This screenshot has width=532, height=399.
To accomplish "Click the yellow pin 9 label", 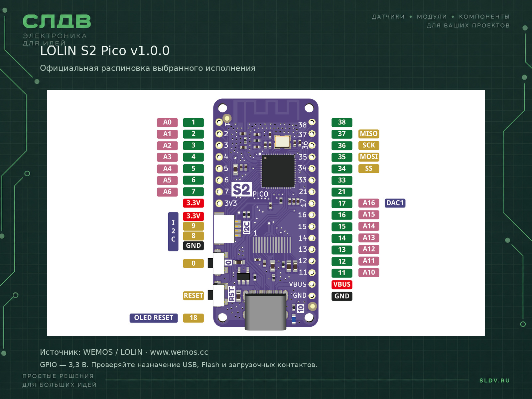I will 193,226.
